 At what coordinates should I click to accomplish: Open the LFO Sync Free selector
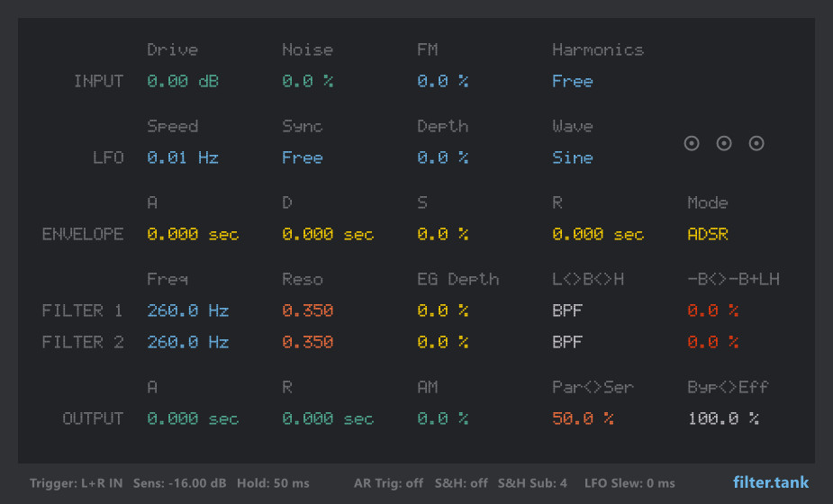[303, 157]
